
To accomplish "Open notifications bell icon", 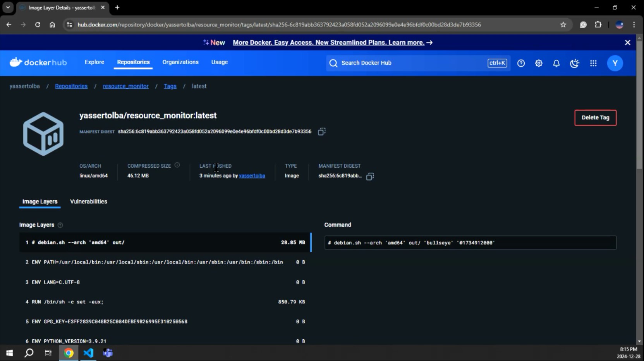I will (556, 63).
